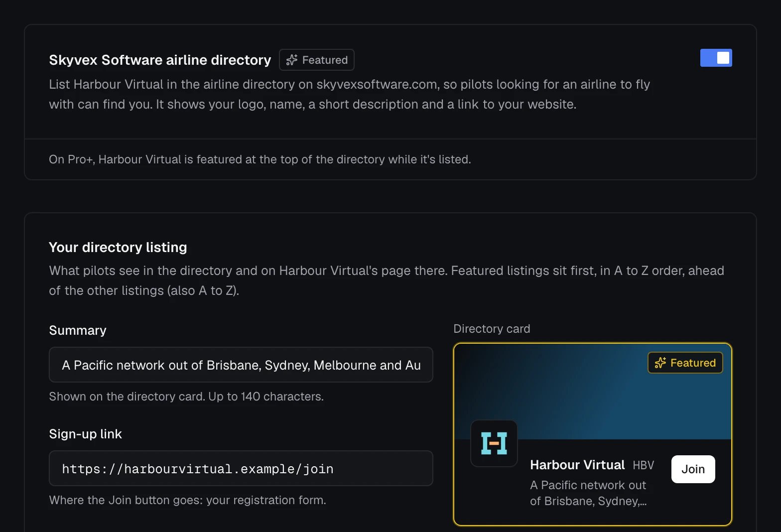Click the card banner image
The image size is (781, 532).
point(593,392)
